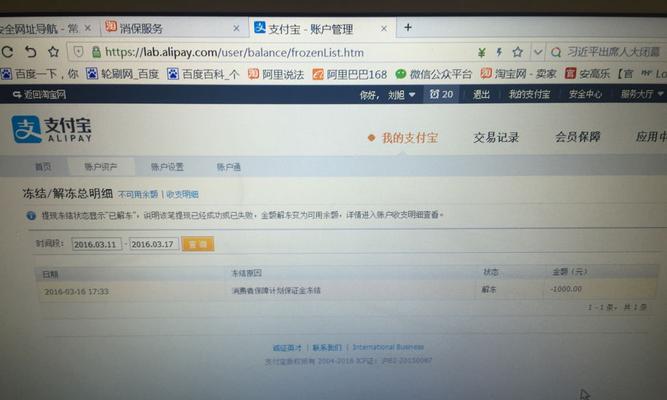Select 会员保障 navigation item
Image resolution: width=667 pixels, height=400 pixels.
tap(577, 137)
